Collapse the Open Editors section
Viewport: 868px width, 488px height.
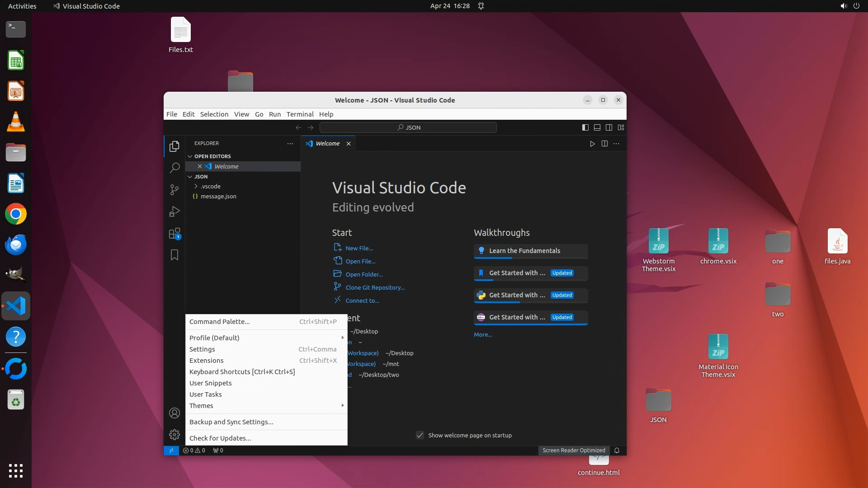[212, 156]
